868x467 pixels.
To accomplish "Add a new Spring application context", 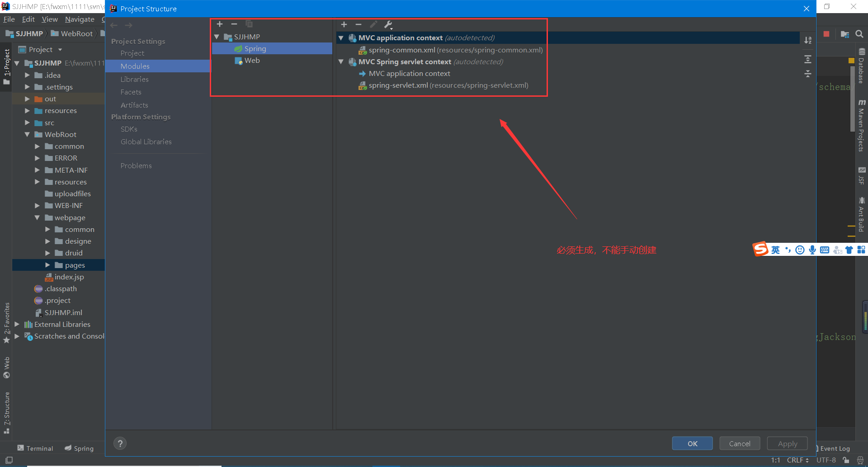I will click(344, 24).
